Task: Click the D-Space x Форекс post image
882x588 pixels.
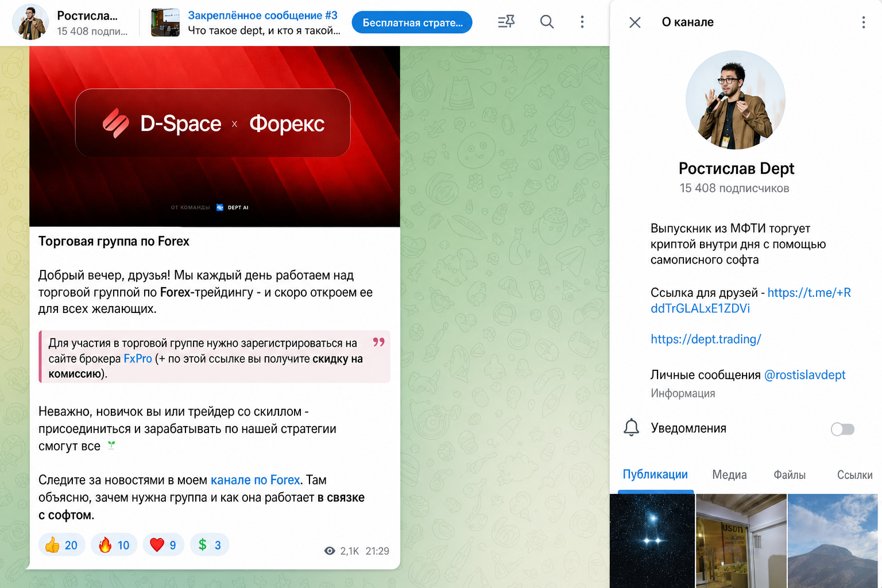Action: 215,137
